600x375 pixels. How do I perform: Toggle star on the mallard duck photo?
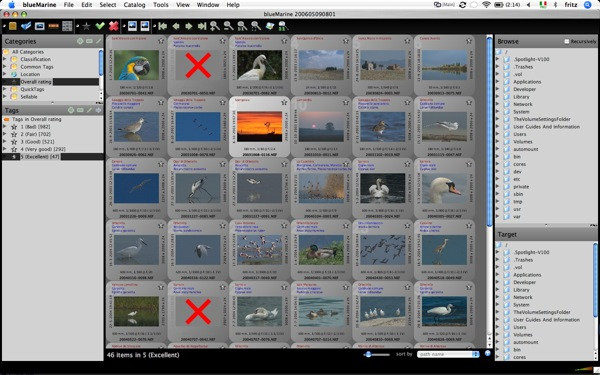tap(346, 226)
